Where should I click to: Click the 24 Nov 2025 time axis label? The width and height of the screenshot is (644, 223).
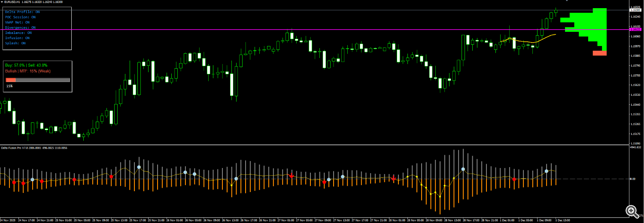click(7, 220)
